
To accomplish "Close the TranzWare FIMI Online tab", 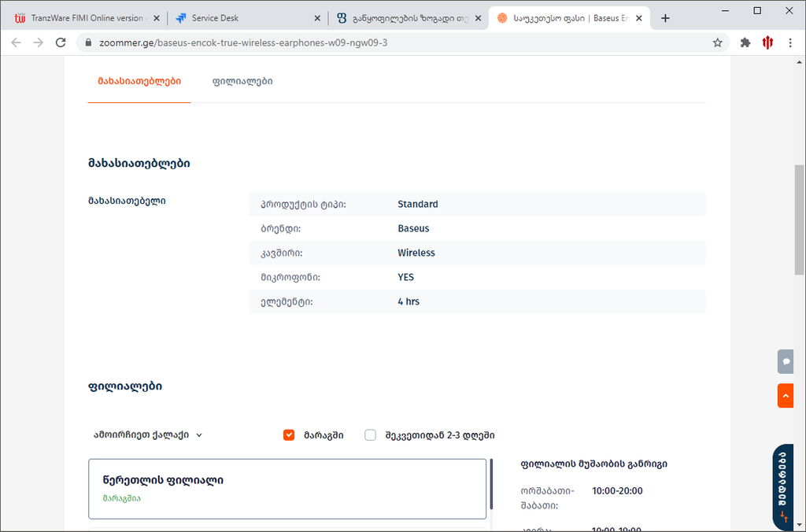I will point(157,18).
